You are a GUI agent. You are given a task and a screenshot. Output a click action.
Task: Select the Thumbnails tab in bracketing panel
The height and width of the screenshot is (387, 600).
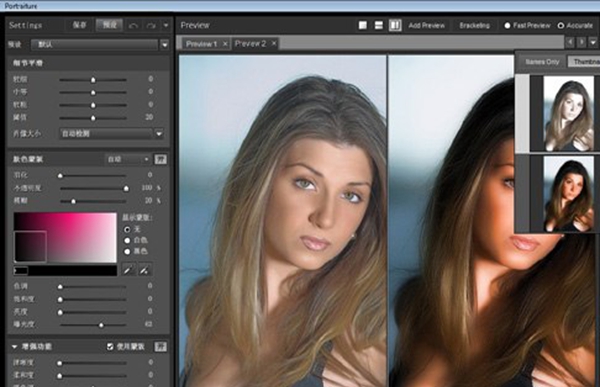[x=584, y=62]
